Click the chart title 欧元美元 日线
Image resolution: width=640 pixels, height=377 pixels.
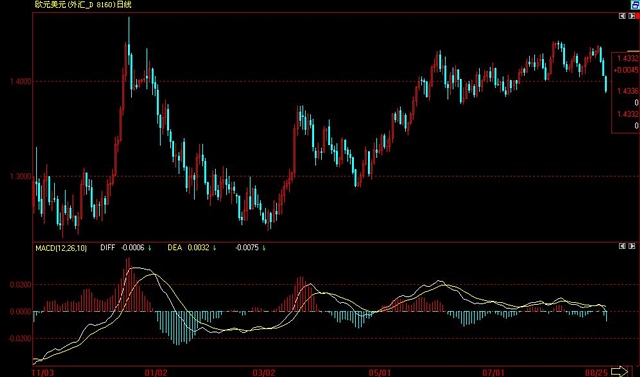(x=83, y=4)
